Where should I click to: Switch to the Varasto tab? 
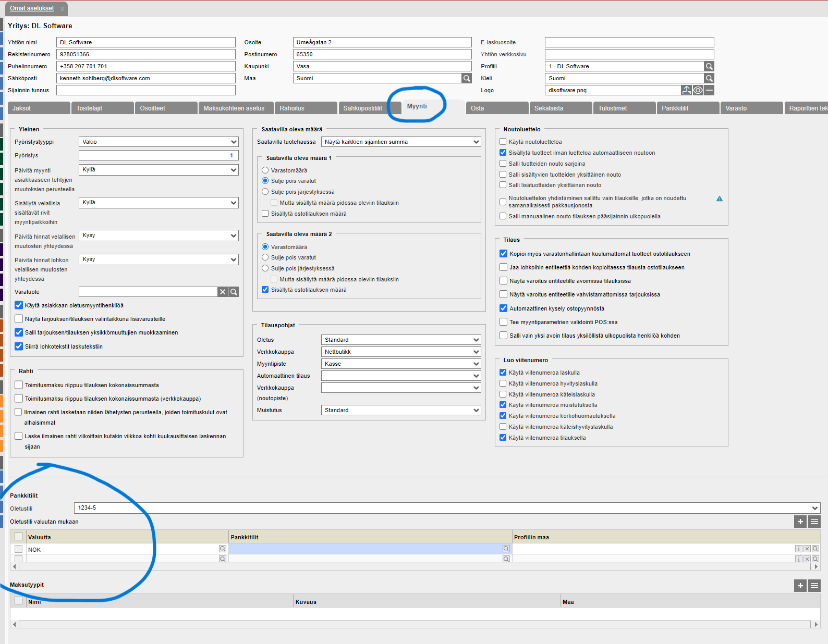[x=752, y=108]
